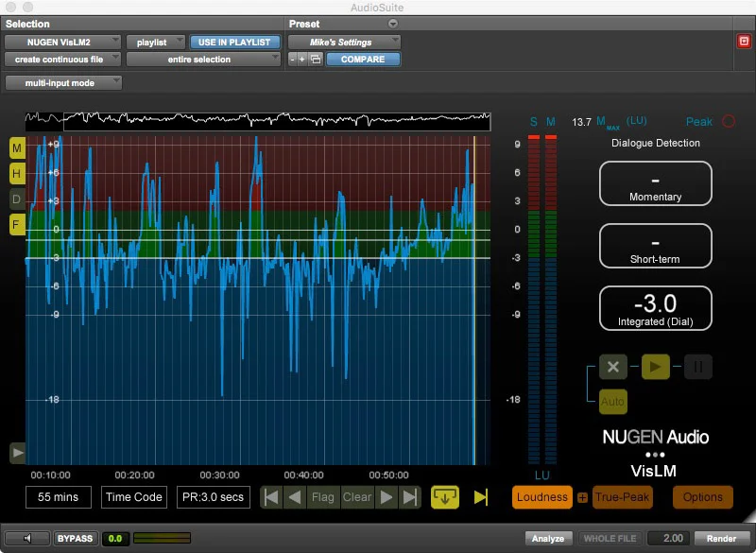Open Mike's Settings preset dropdown
This screenshot has width=756, height=553.
click(x=344, y=42)
